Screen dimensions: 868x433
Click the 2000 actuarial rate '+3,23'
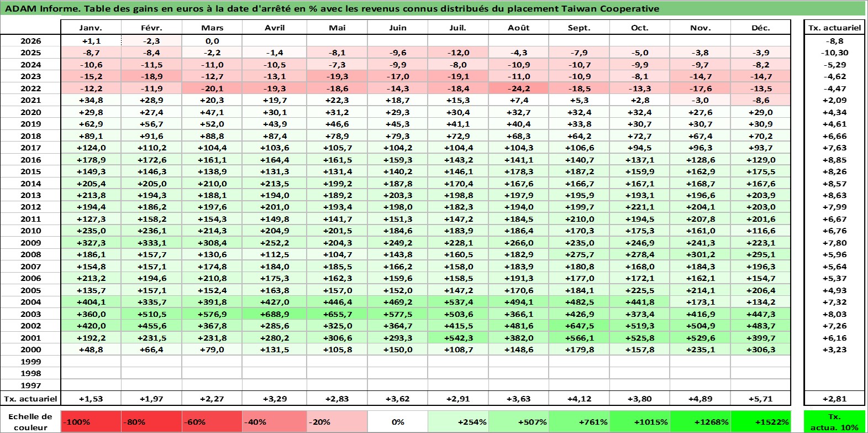[834, 349]
